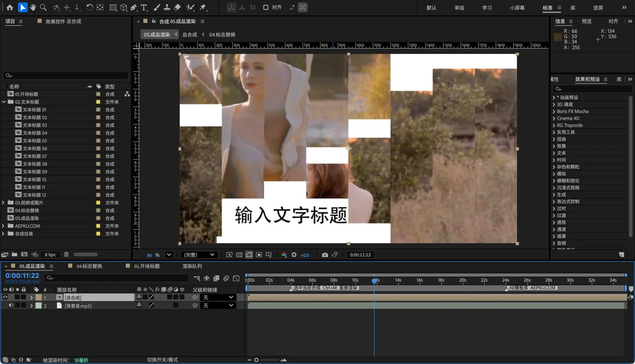Toggle Fast Previews in the viewer
The height and width of the screenshot is (364, 635).
coord(229,255)
